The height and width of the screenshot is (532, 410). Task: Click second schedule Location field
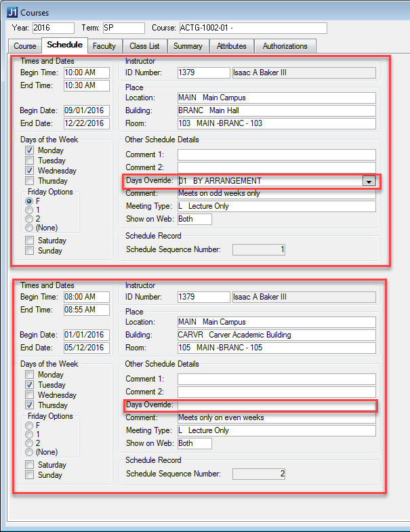276,322
